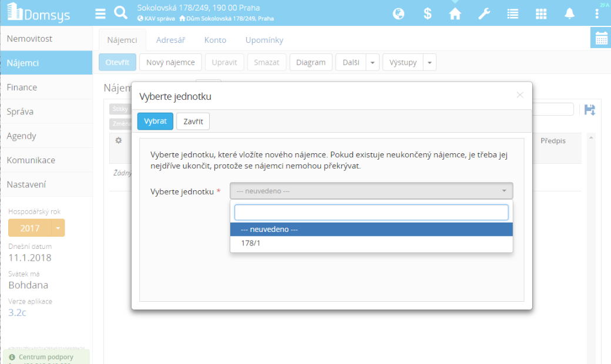Viewport: 611px width, 364px height.
Task: Open the globe icon in the header
Action: [x=398, y=14]
